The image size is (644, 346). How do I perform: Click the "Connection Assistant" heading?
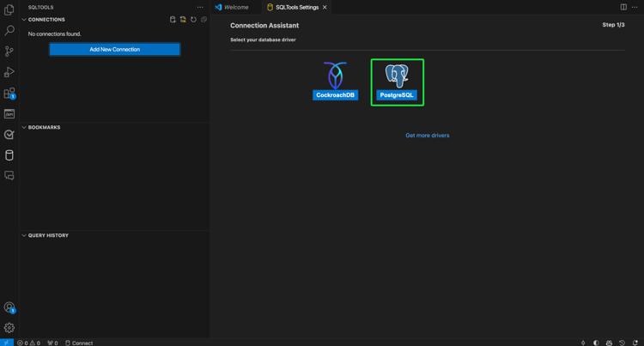[x=264, y=25]
